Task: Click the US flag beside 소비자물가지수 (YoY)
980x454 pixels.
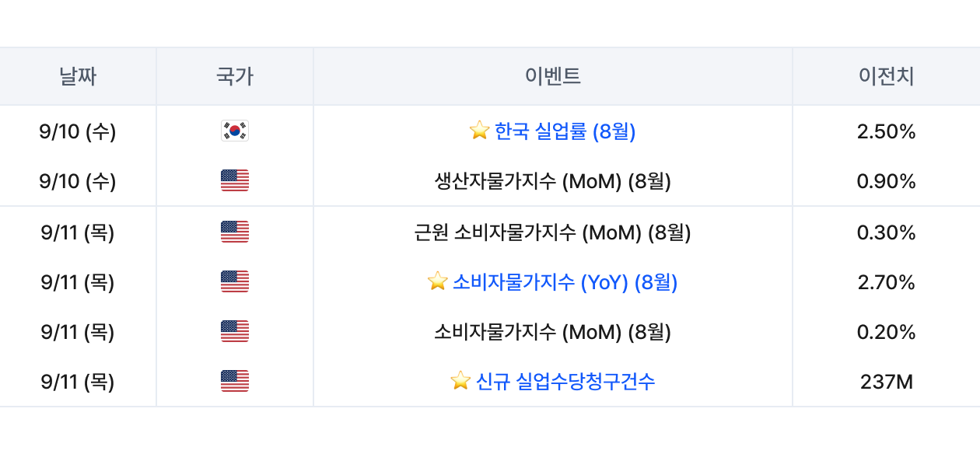Action: (235, 281)
